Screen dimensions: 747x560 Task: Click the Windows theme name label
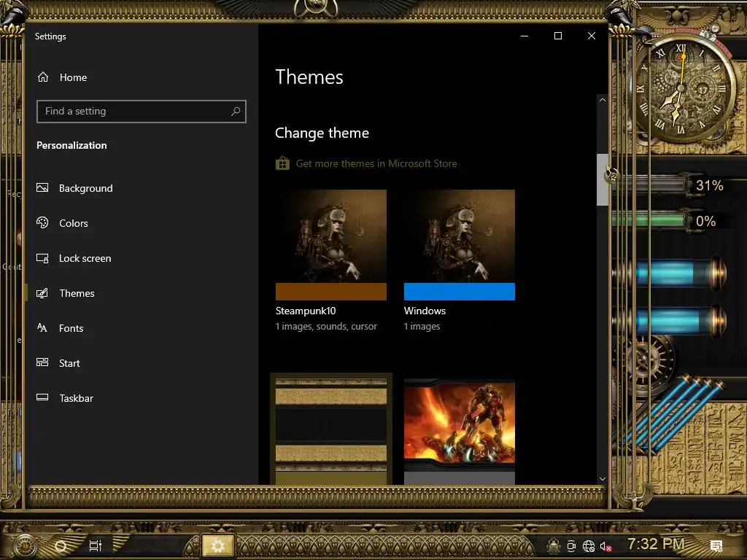(425, 311)
